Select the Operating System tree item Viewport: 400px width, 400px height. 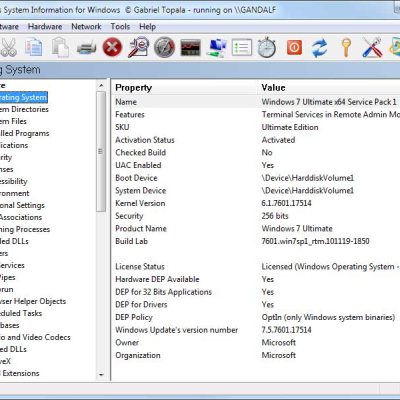point(23,97)
